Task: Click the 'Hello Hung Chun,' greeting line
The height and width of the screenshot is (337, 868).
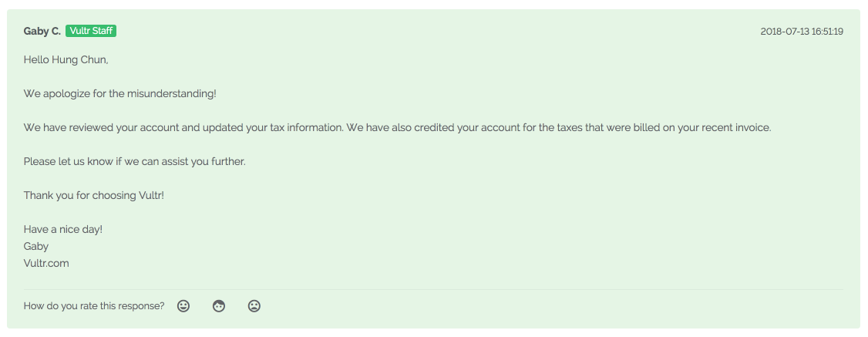Action: click(x=66, y=59)
